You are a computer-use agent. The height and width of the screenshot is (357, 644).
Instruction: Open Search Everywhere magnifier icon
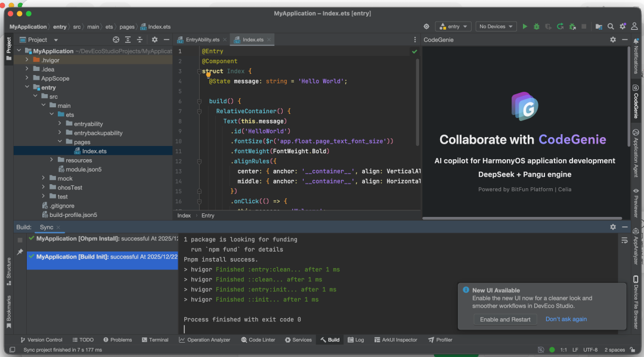(611, 26)
